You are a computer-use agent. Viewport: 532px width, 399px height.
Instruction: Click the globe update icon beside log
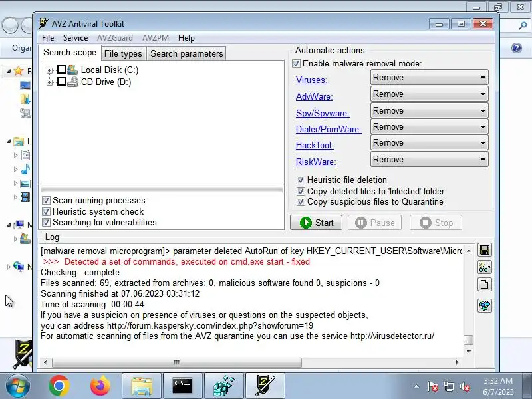485,305
